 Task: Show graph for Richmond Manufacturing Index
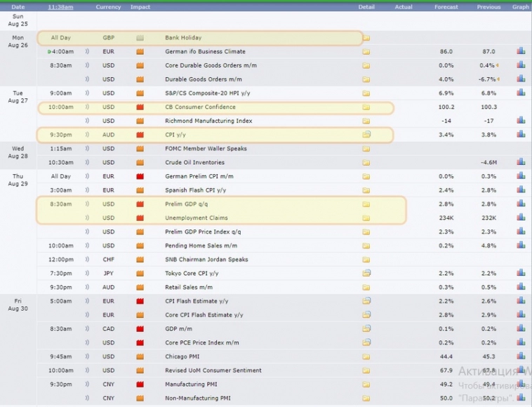pos(521,121)
